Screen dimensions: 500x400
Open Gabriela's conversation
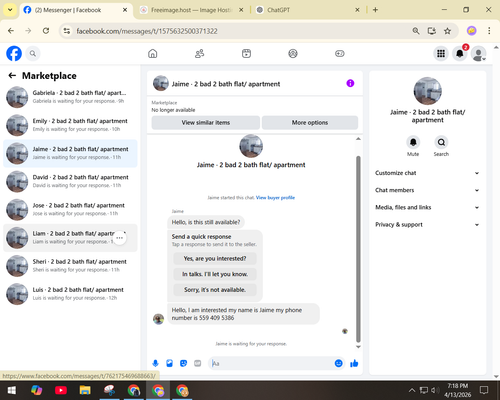pyautogui.click(x=70, y=97)
